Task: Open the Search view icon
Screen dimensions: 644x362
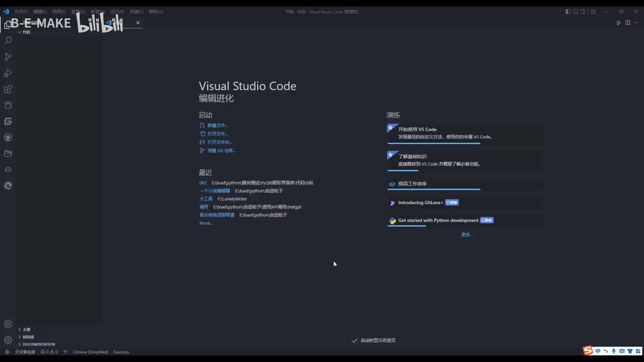Action: [x=8, y=41]
